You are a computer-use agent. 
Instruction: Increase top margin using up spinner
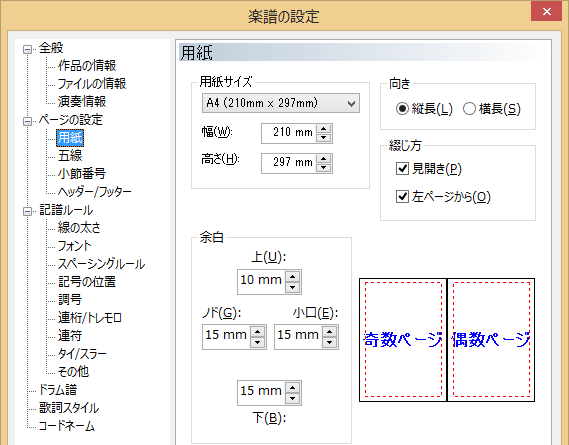click(292, 277)
